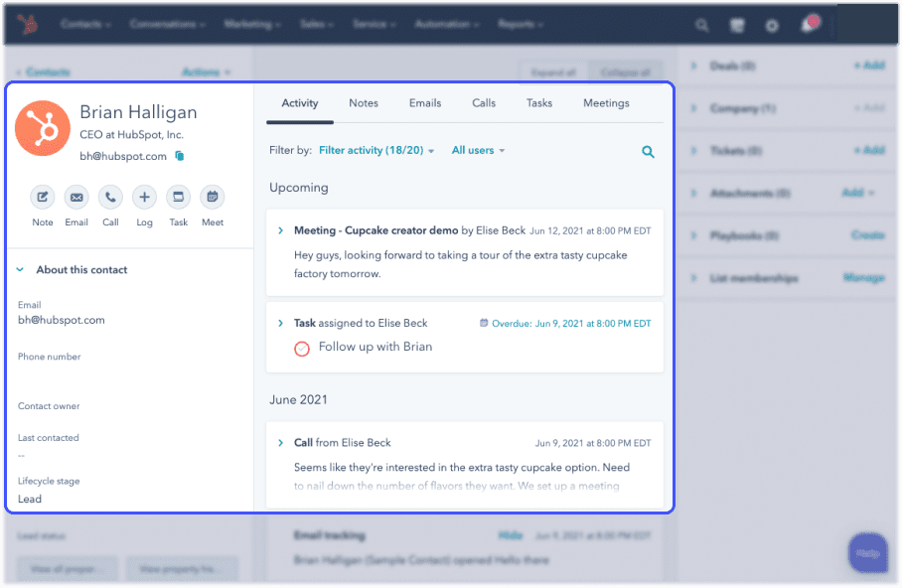Switch to the Emails tab
Screen dimensions: 902x588
point(425,103)
